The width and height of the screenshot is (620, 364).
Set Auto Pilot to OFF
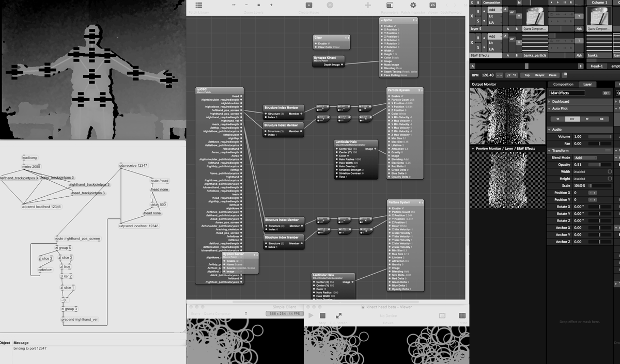pos(572,119)
